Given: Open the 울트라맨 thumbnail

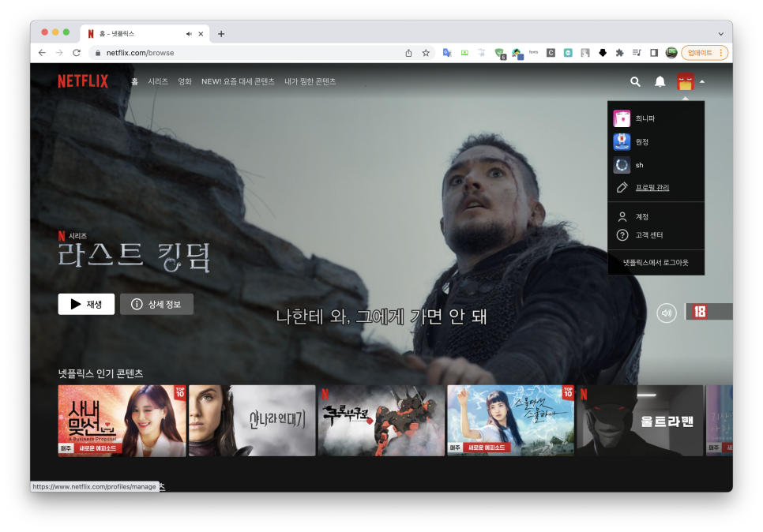Looking at the screenshot, I should click(x=640, y=421).
